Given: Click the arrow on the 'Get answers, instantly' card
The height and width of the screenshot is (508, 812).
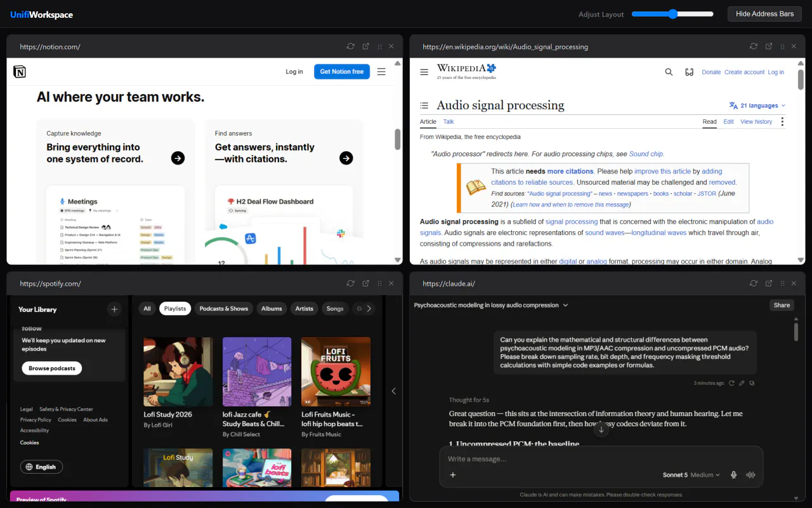Looking at the screenshot, I should pyautogui.click(x=346, y=158).
